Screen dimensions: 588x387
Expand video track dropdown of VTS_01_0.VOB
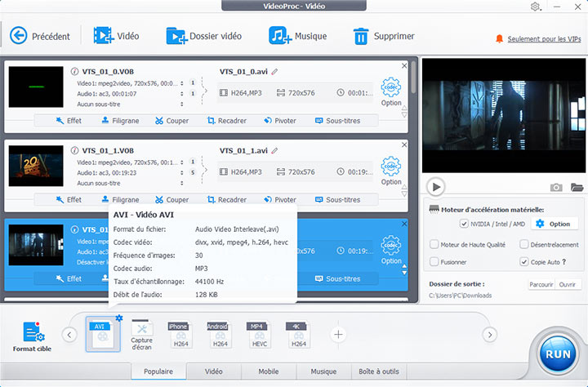[x=182, y=83]
